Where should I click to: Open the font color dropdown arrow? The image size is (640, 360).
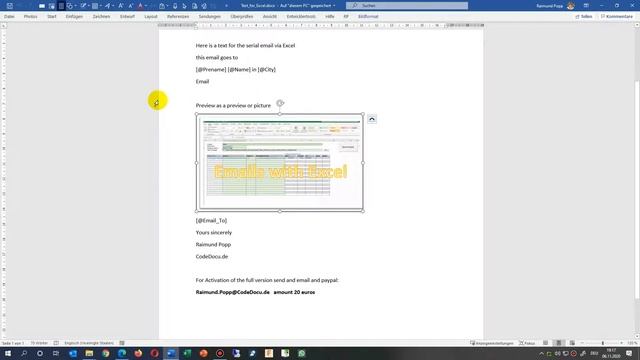click(x=146, y=6)
